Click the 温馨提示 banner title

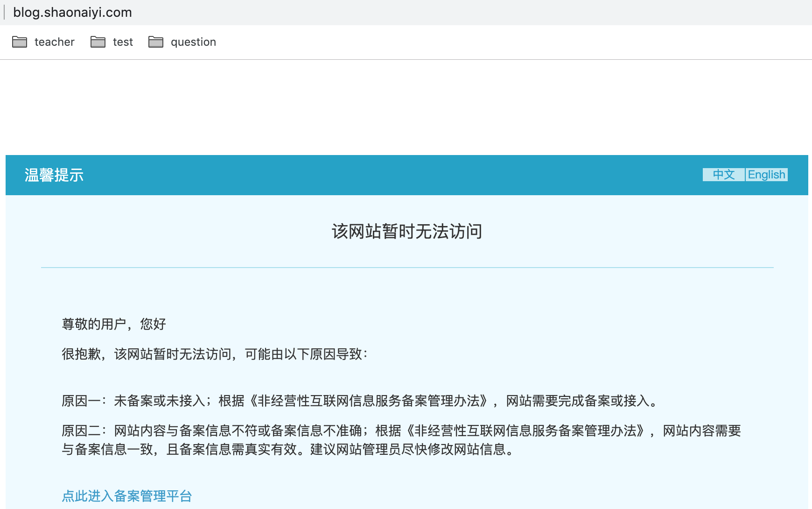(54, 176)
